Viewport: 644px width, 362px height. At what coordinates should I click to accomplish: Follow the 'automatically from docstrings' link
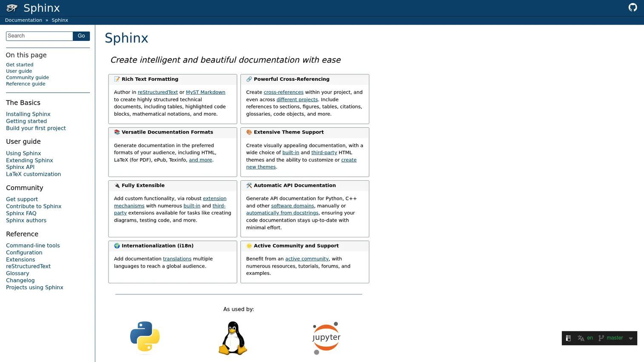(282, 213)
